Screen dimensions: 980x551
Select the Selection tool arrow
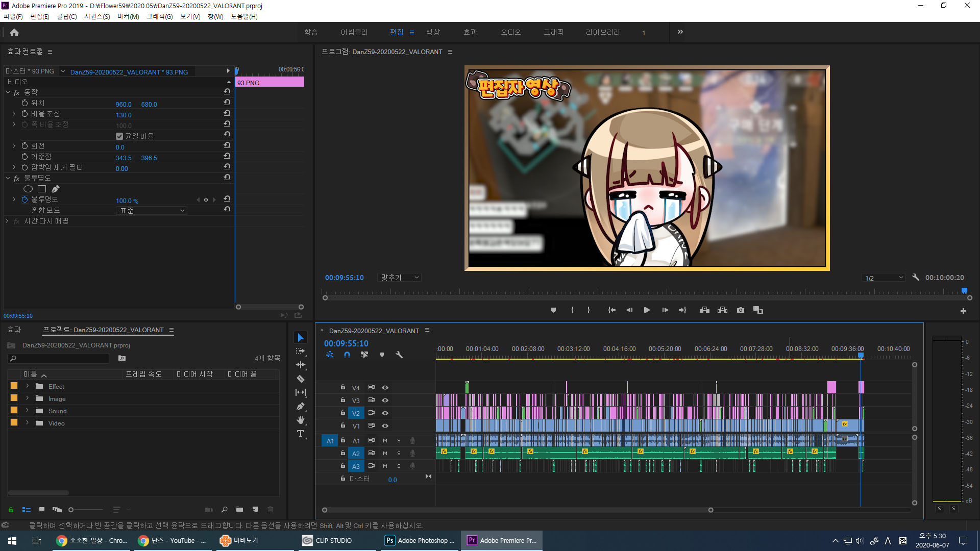pyautogui.click(x=301, y=338)
